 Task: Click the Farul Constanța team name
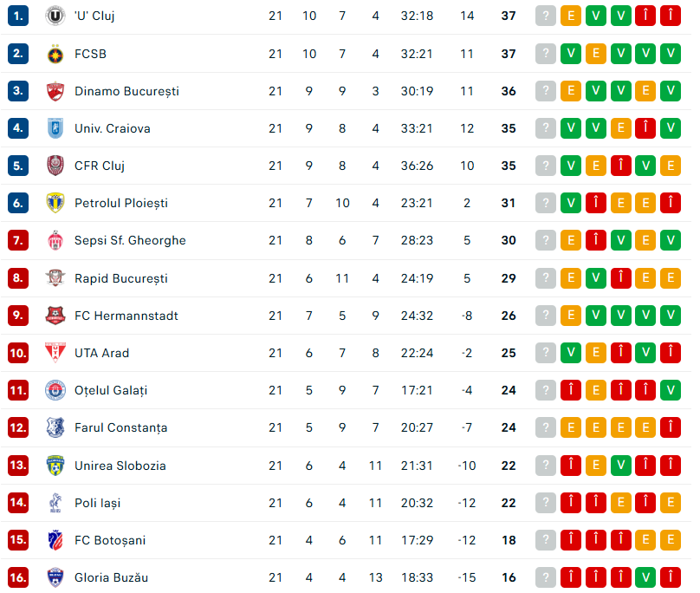pyautogui.click(x=120, y=427)
